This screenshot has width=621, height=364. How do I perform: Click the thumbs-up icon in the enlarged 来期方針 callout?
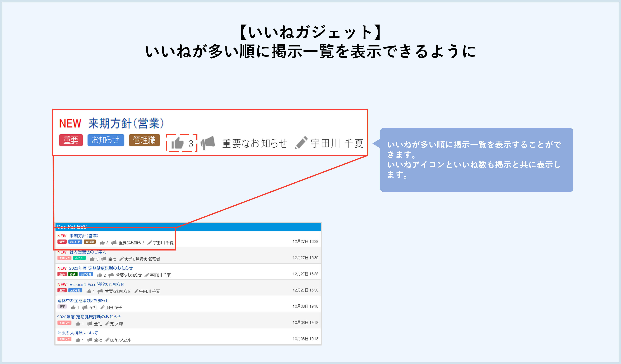click(178, 143)
